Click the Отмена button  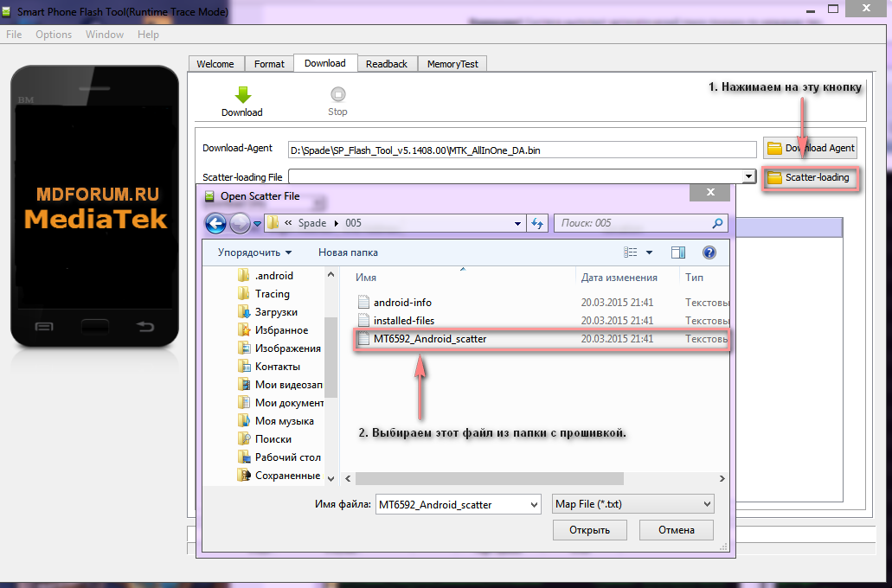click(x=677, y=530)
